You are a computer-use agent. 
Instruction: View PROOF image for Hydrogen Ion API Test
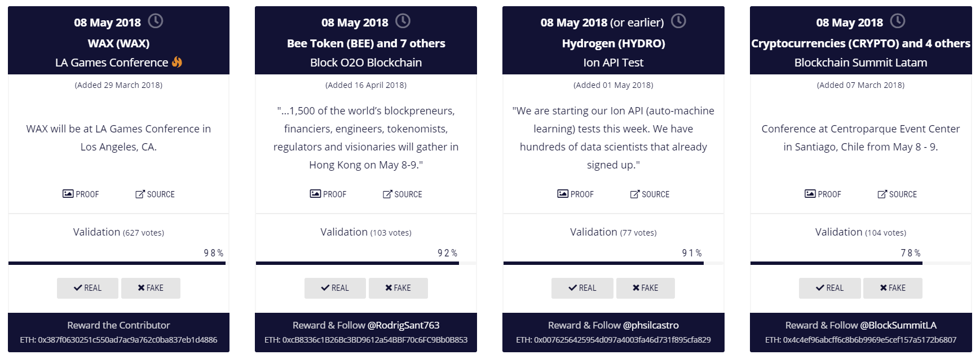click(x=575, y=194)
